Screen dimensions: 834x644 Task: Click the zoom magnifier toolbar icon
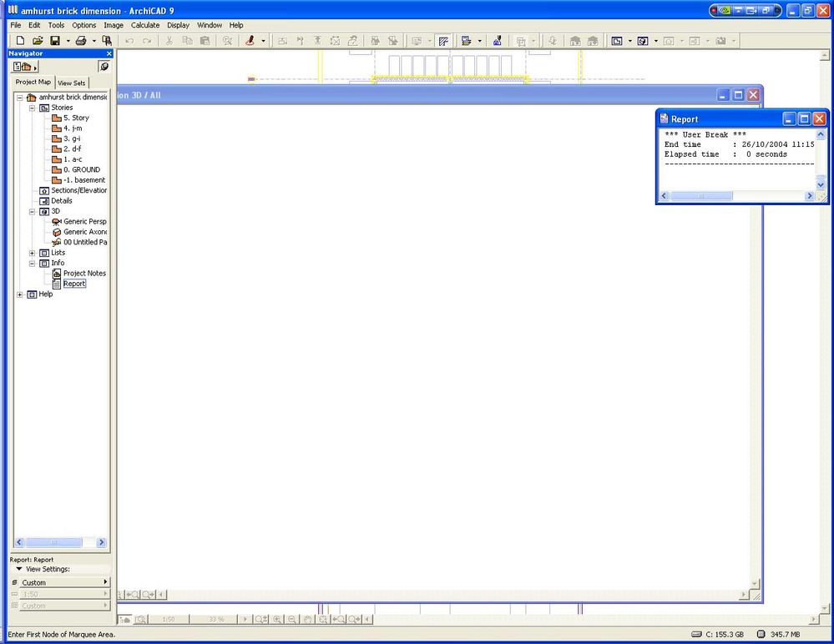[x=227, y=41]
